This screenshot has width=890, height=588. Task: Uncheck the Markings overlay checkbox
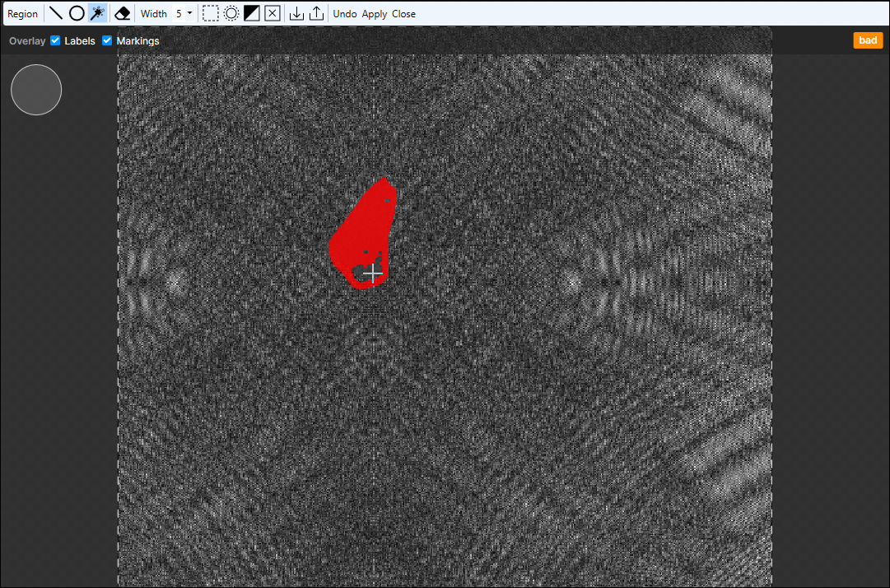point(107,40)
